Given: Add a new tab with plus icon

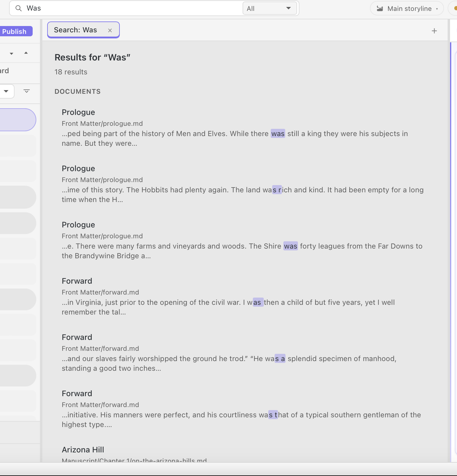Looking at the screenshot, I should click(434, 31).
